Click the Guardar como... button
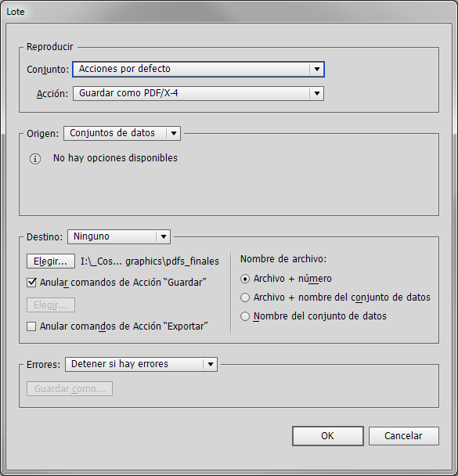This screenshot has width=458, height=476. point(70,389)
